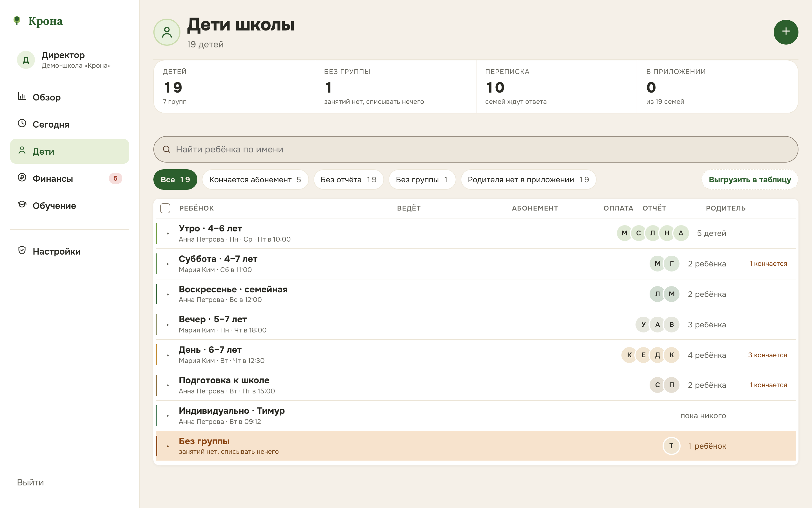Image resolution: width=812 pixels, height=508 pixels.
Task: Open the Директор profile avatar
Action: [x=26, y=60]
